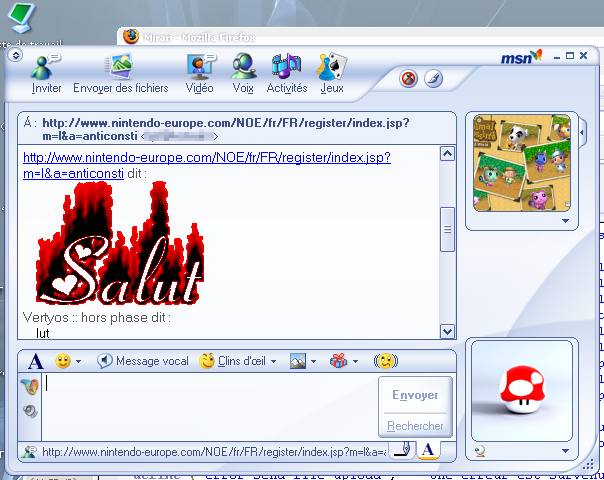The image size is (604, 480).
Task: Open Envoyer des fichiers to send files
Action: pos(121,70)
